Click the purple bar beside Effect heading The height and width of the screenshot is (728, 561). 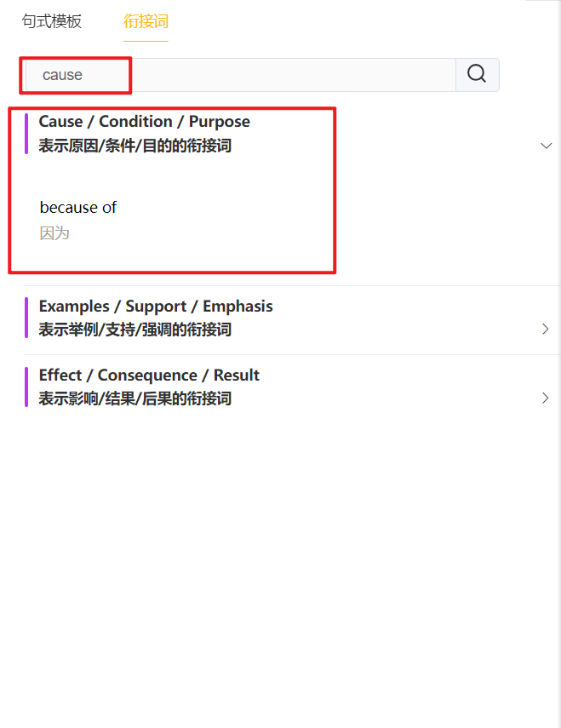pyautogui.click(x=26, y=387)
